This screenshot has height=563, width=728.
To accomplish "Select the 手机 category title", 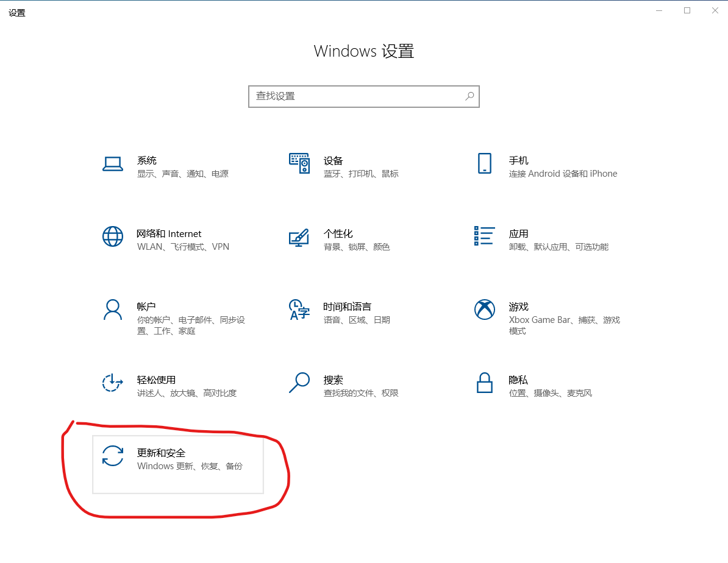I will pyautogui.click(x=519, y=160).
